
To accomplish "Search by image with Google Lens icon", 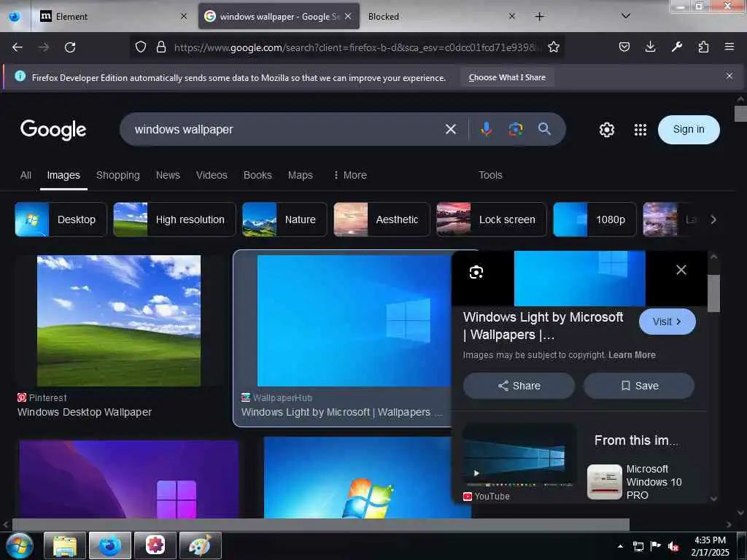I will (x=516, y=129).
